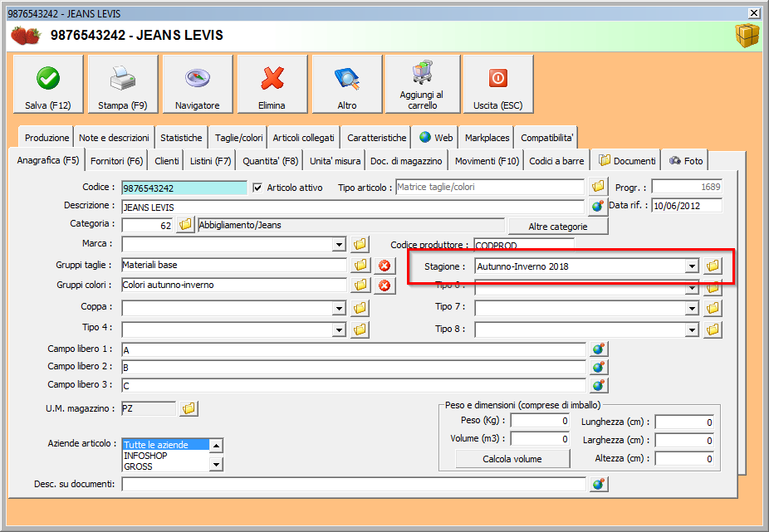Open folder icon next to Tipo articolo
Screen dimensions: 769x532
pyautogui.click(x=598, y=186)
